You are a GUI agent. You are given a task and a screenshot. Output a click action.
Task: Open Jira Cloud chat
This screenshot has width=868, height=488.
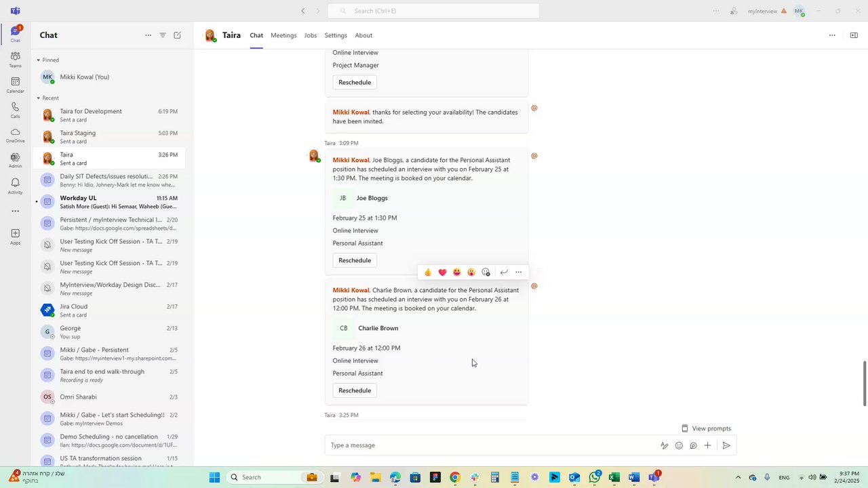click(x=108, y=310)
